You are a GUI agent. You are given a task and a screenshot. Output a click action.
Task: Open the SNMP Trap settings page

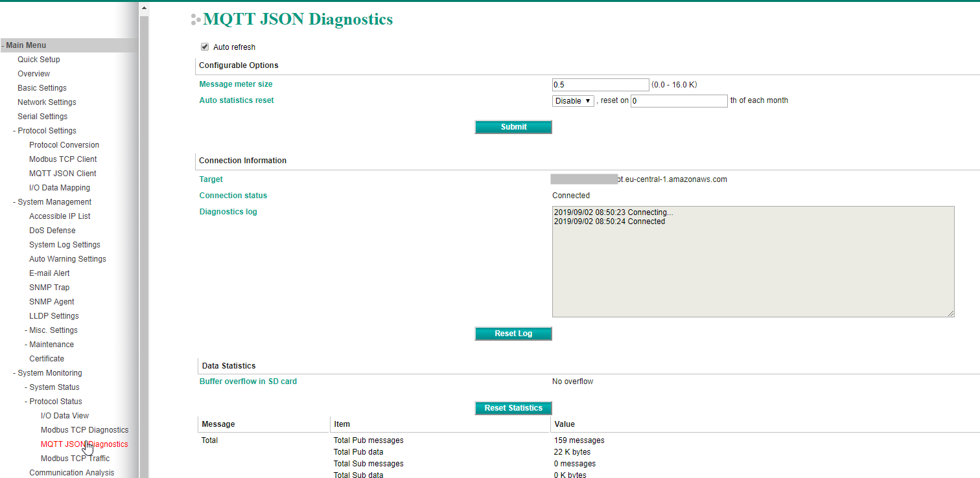49,288
